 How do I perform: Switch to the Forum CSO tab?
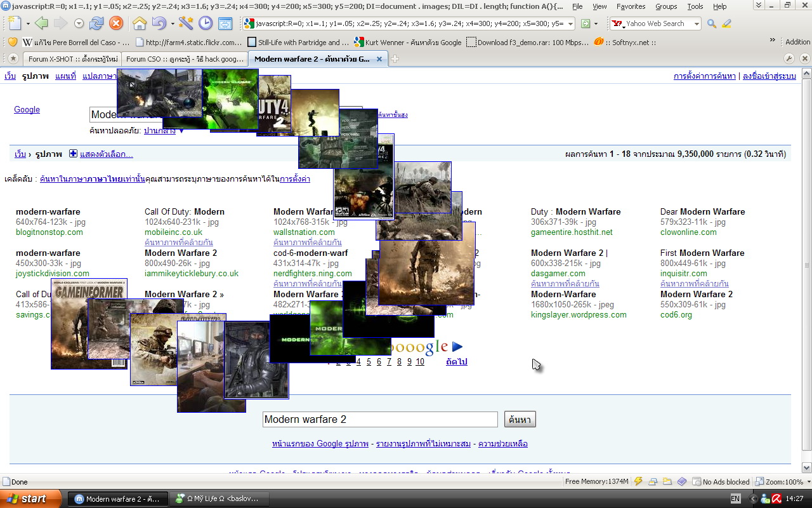184,59
